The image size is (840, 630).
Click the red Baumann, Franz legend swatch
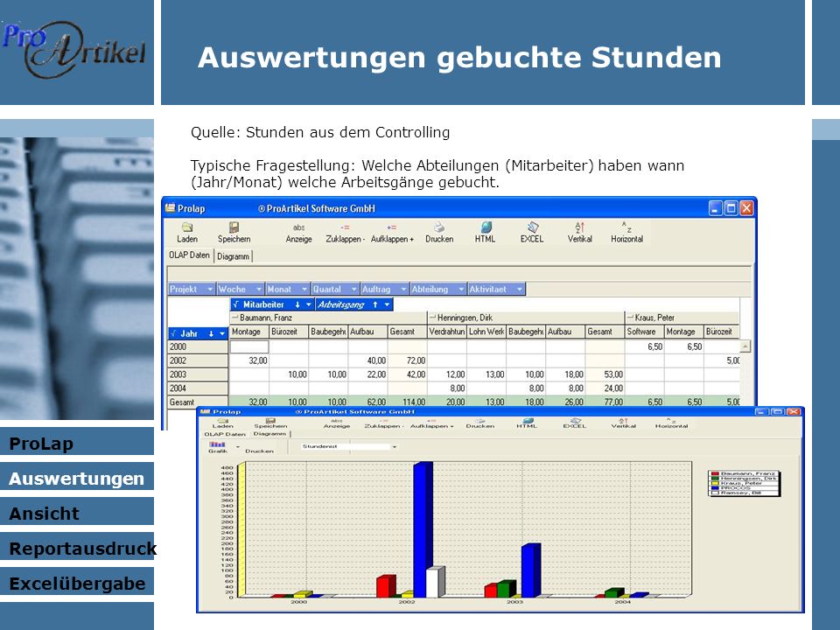pos(715,473)
